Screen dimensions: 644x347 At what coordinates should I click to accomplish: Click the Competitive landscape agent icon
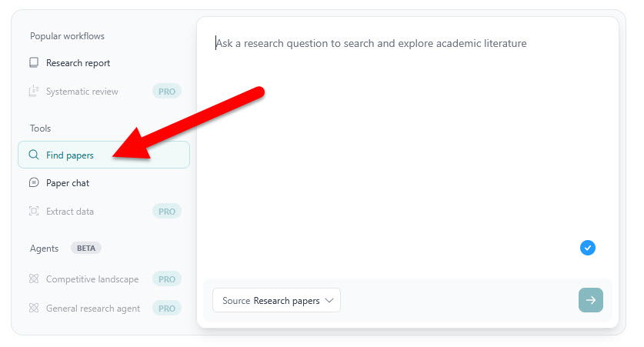(34, 279)
